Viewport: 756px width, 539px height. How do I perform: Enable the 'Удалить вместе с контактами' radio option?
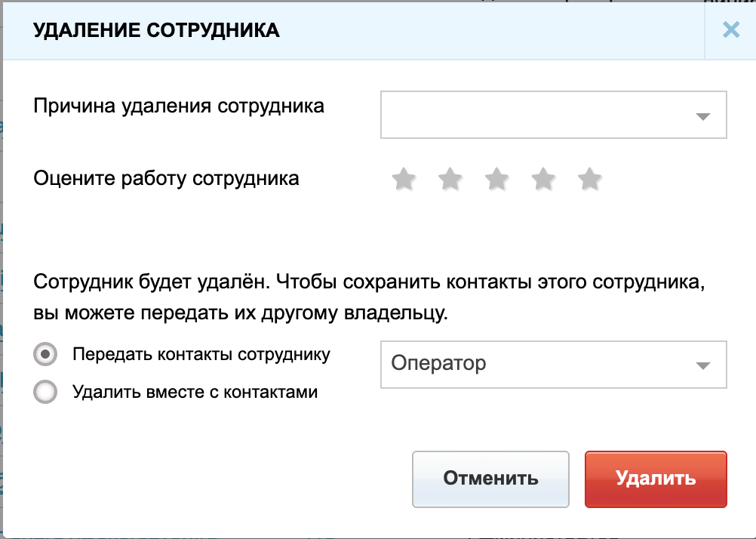tap(45, 392)
